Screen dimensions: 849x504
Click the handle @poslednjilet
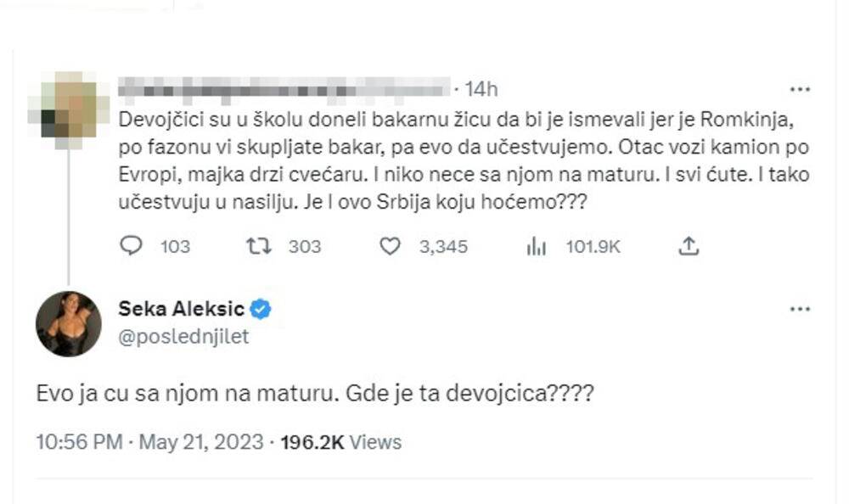coord(168,335)
